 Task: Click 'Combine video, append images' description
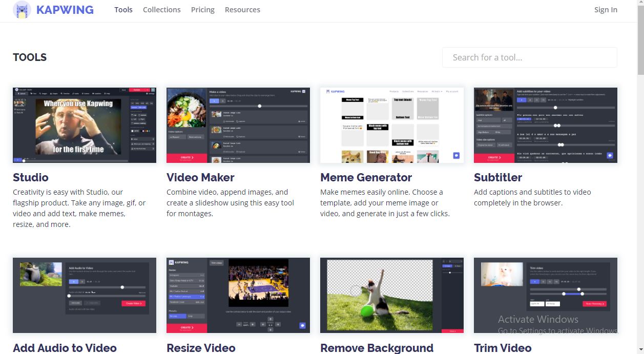click(230, 203)
